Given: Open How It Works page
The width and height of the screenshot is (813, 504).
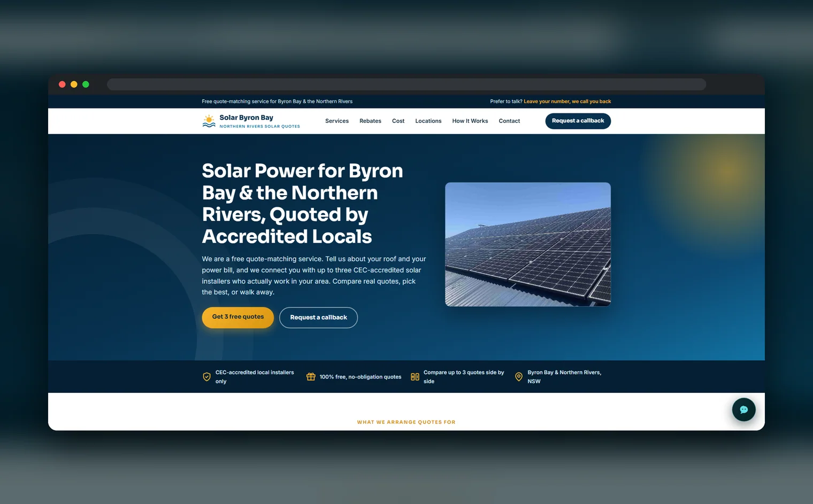Looking at the screenshot, I should click(x=470, y=121).
